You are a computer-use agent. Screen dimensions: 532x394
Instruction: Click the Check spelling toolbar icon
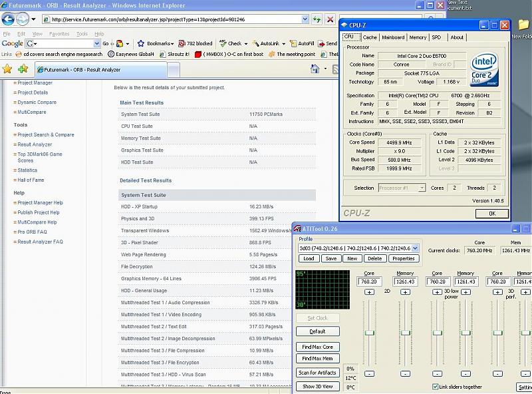click(x=223, y=43)
